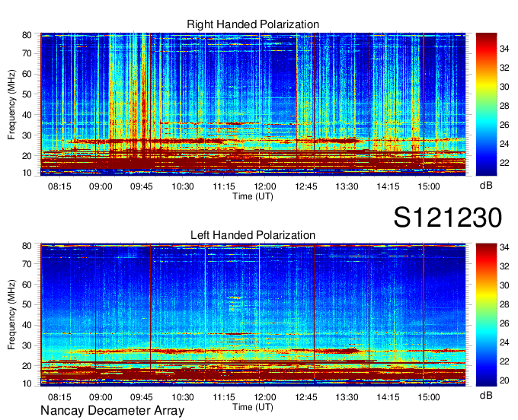Click the 50 MHz tick of the left-handed plot
Screen dimensions: 518x420
click(x=27, y=304)
